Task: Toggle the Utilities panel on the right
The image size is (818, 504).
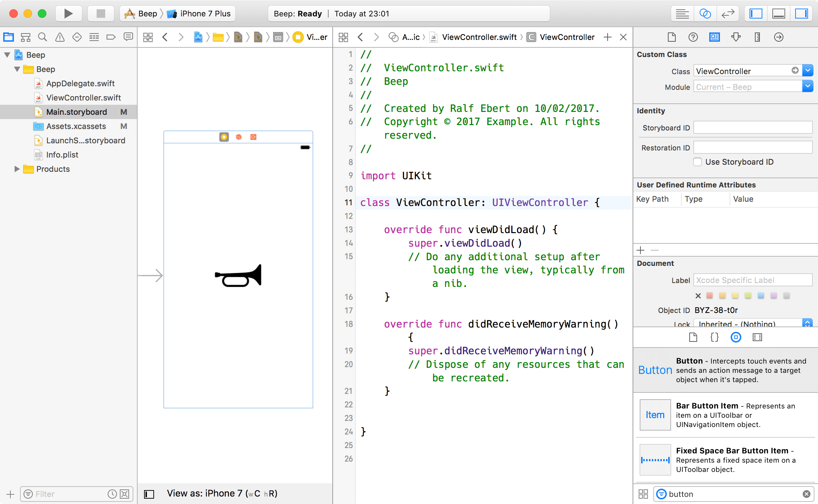Action: pos(801,14)
